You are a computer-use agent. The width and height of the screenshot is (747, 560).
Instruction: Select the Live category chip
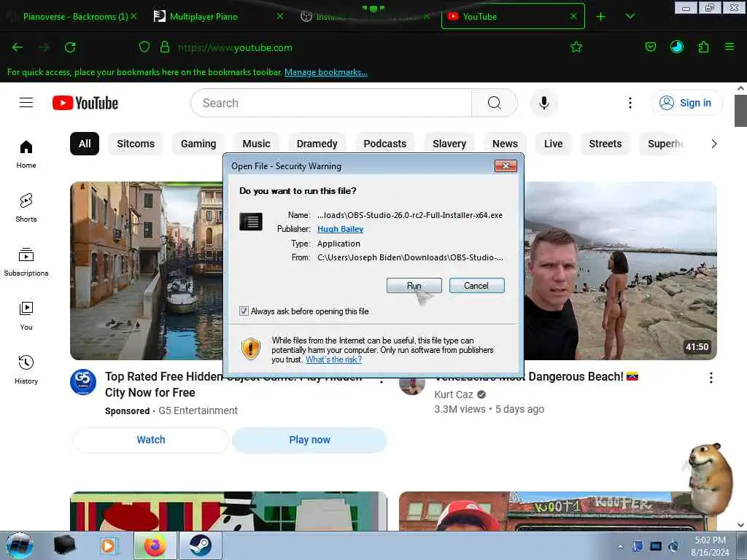(x=553, y=144)
